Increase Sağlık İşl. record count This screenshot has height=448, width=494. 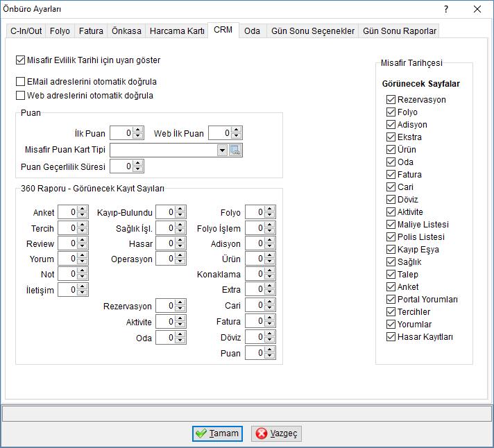coord(180,225)
